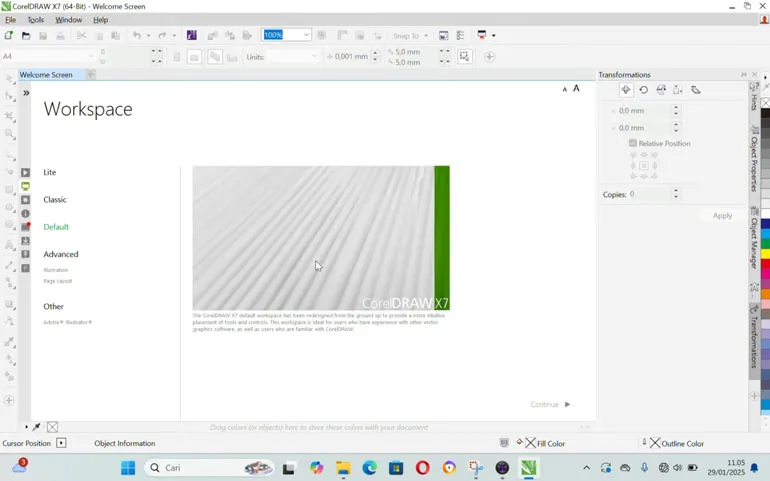Image resolution: width=770 pixels, height=481 pixels.
Task: Click the New document icon
Action: click(x=9, y=36)
